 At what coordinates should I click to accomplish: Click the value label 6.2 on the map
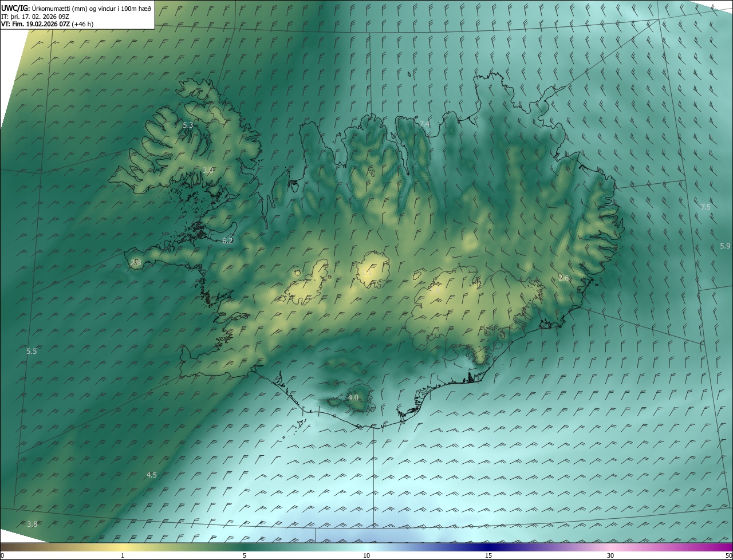pos(227,241)
